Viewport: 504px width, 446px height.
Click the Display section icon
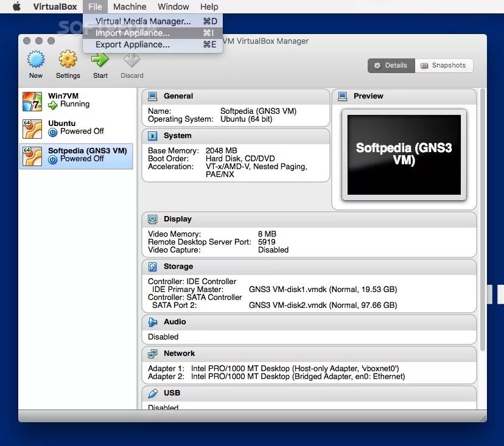click(152, 219)
